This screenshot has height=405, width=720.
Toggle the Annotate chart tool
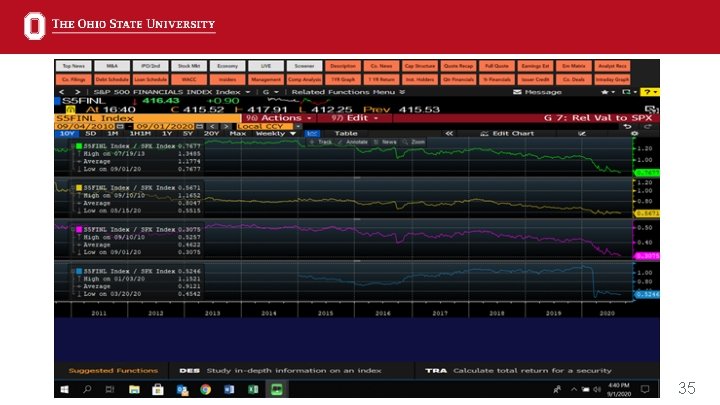tap(353, 142)
